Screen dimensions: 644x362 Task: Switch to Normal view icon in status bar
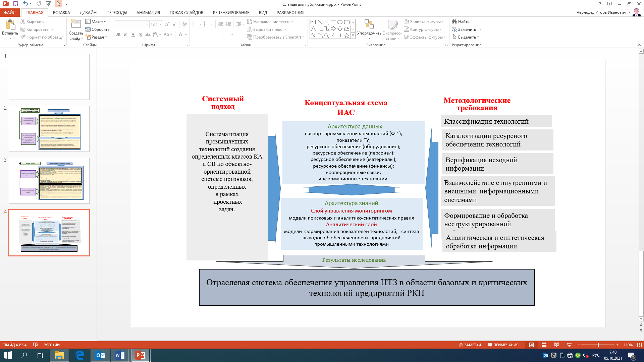coord(531,345)
